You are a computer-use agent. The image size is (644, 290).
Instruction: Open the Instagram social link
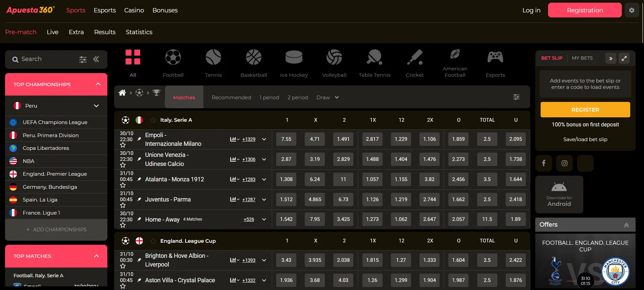coord(564,163)
